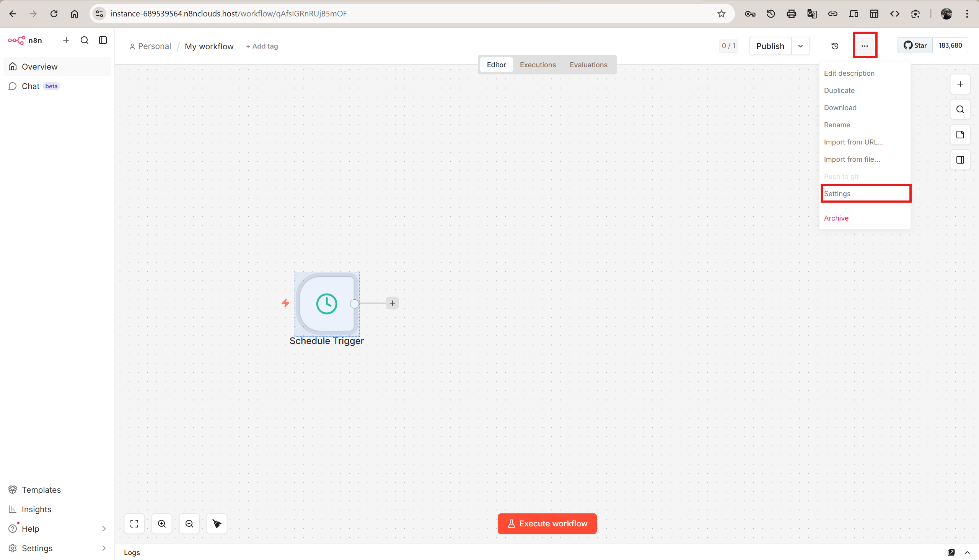Select Import from URL... option
The image size is (979, 560).
864,142
